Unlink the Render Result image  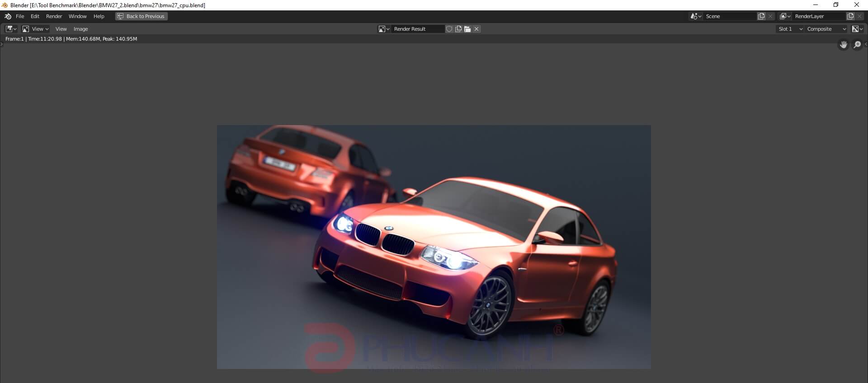tap(476, 29)
